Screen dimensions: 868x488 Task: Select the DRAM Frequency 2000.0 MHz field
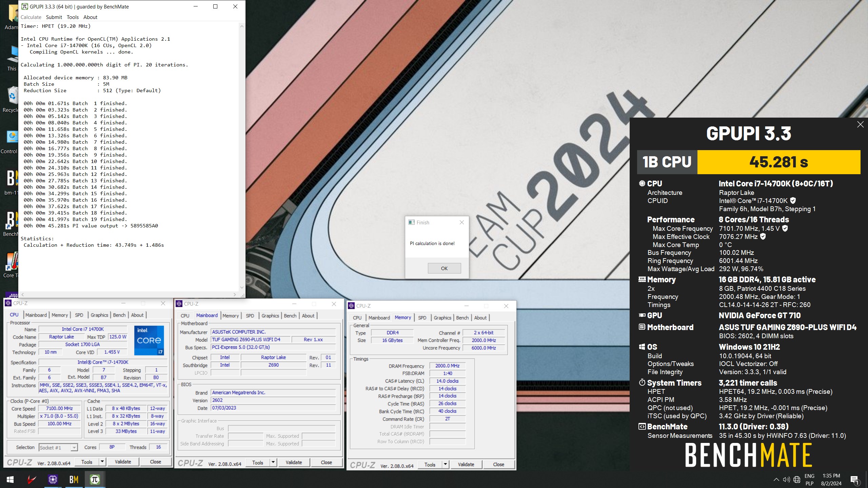pos(448,366)
